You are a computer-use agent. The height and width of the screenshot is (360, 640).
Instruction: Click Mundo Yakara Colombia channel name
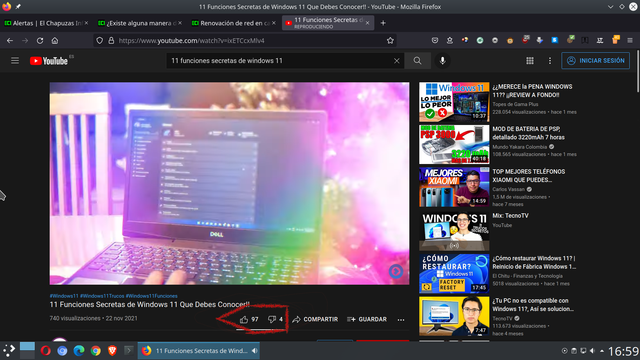519,147
